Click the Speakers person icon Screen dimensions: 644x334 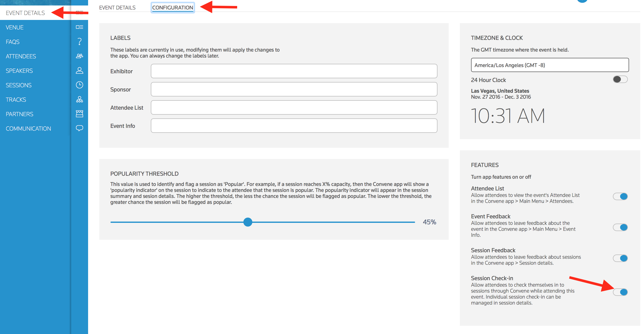tap(79, 71)
